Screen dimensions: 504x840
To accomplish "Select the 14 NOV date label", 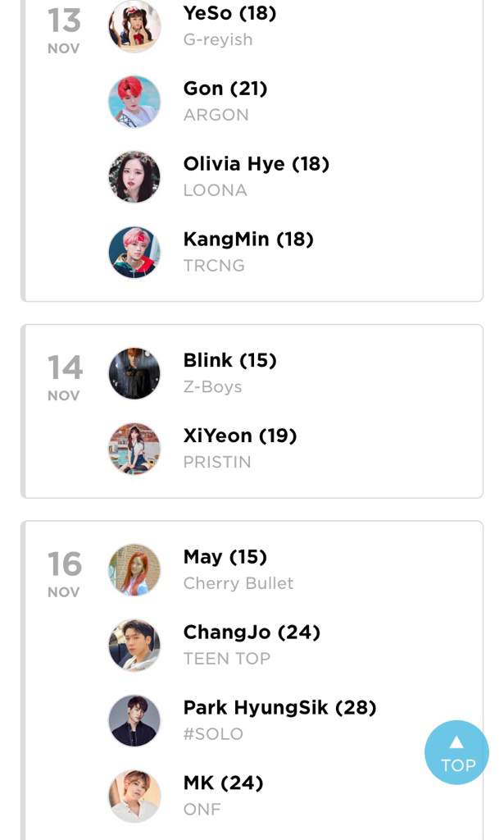I will (64, 377).
